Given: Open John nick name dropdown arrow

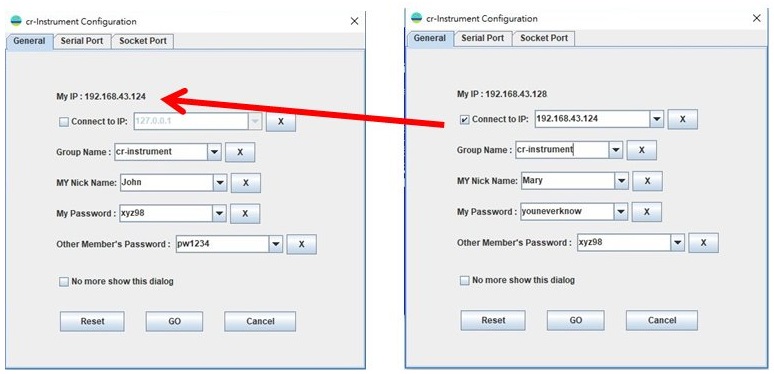Looking at the screenshot, I should [x=220, y=183].
